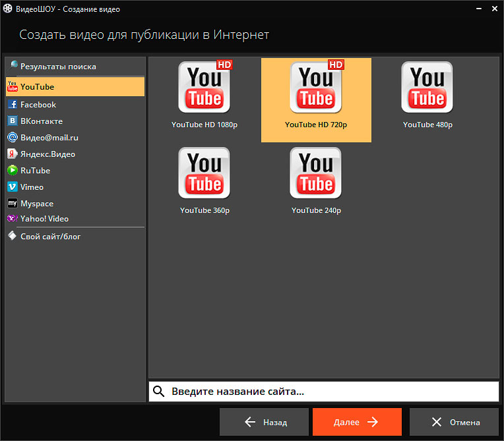This screenshot has width=504, height=441.
Task: Click the Myspace logo icon in sidebar
Action: pos(13,203)
